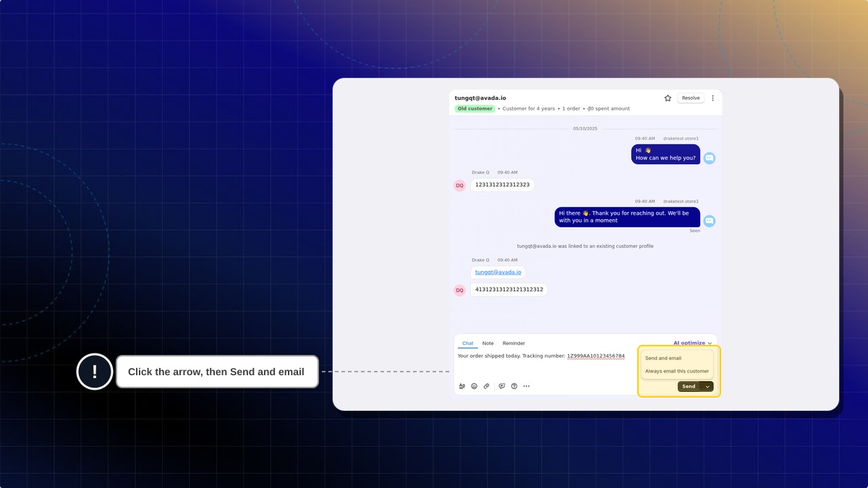Click the '413123131231121312312' message bubble
Image resolution: width=868 pixels, height=488 pixels.
[x=509, y=290]
